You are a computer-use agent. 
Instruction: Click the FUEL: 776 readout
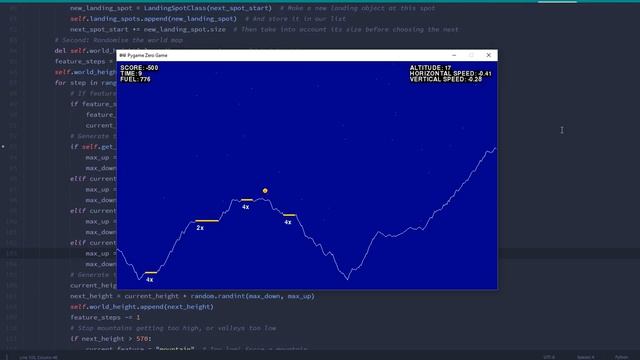click(x=136, y=79)
